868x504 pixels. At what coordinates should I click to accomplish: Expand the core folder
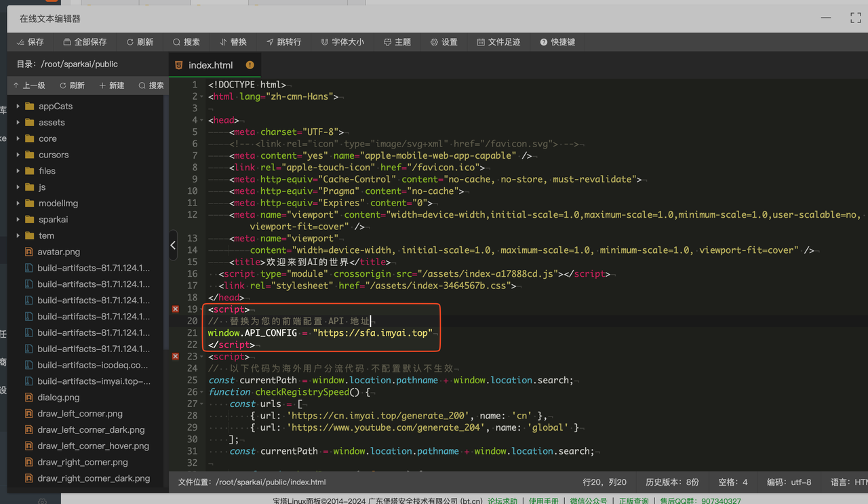click(x=18, y=138)
